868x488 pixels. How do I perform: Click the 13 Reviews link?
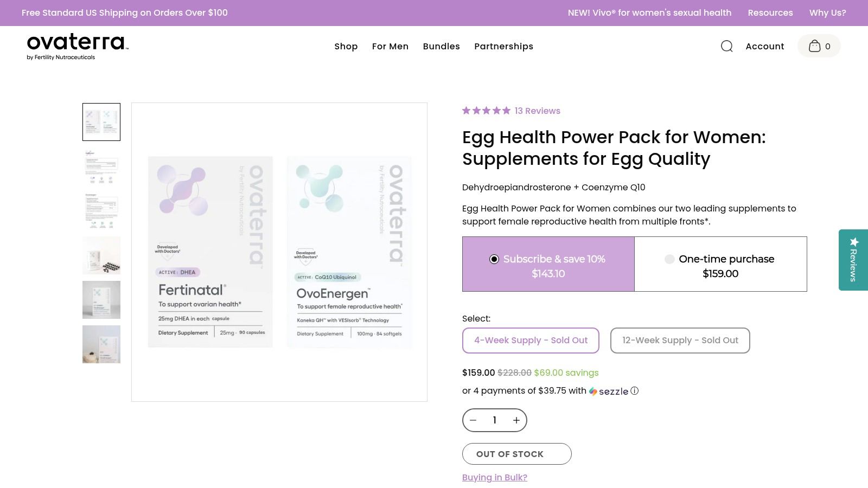(x=537, y=111)
